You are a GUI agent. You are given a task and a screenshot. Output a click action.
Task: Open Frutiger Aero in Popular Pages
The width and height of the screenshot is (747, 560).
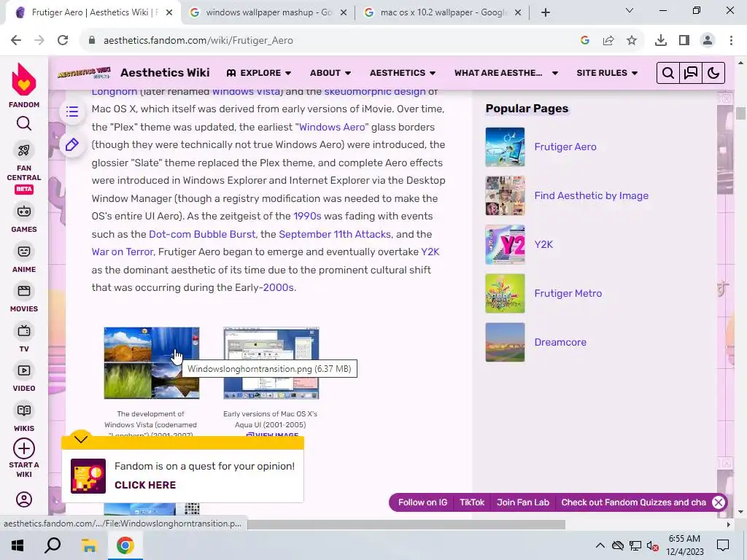[565, 147]
